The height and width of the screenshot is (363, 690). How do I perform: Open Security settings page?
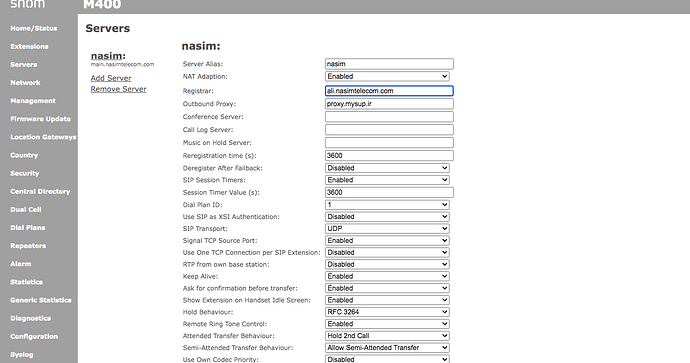point(25,173)
